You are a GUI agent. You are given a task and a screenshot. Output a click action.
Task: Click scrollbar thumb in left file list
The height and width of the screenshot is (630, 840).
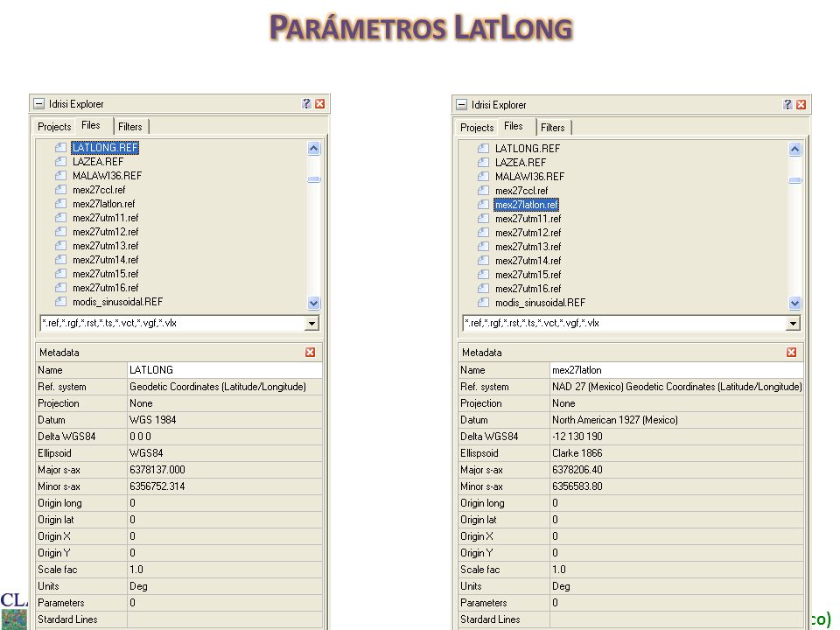314,180
